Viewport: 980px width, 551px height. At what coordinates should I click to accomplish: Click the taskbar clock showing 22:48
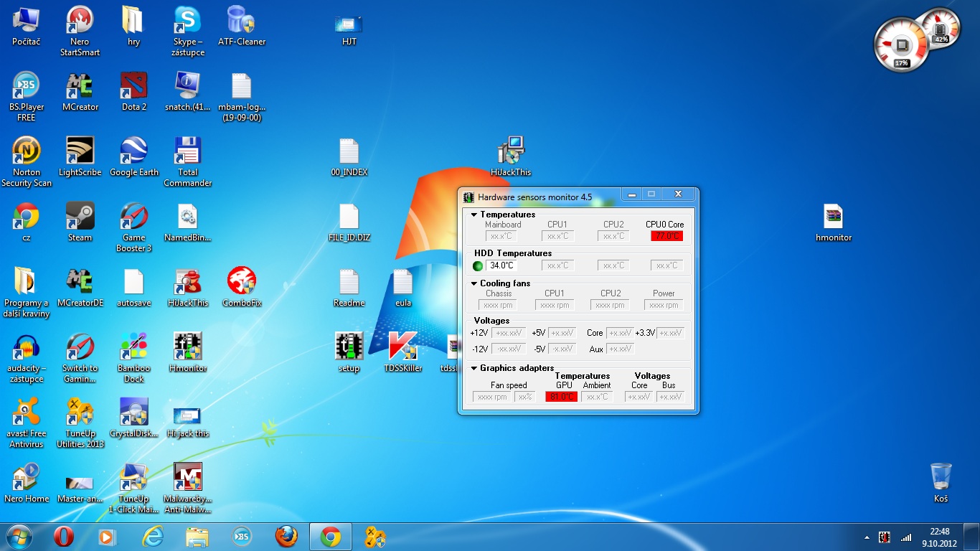coord(939,537)
